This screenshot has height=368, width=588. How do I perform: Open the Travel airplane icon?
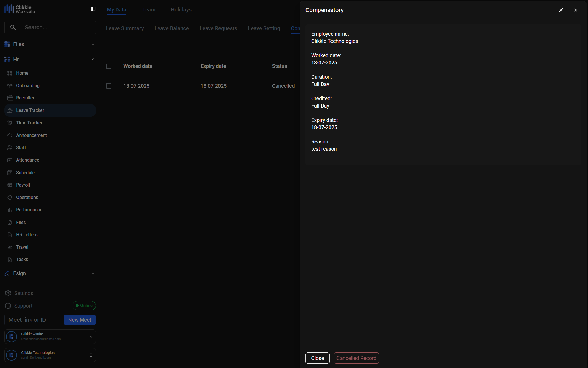tap(10, 247)
